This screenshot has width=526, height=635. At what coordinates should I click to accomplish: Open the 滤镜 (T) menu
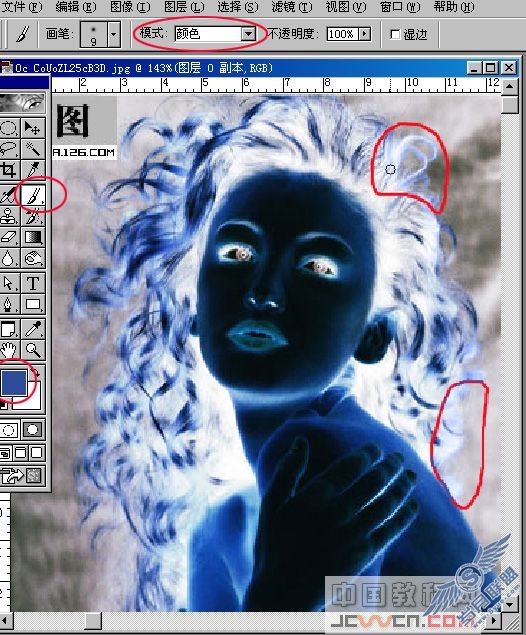(x=292, y=6)
